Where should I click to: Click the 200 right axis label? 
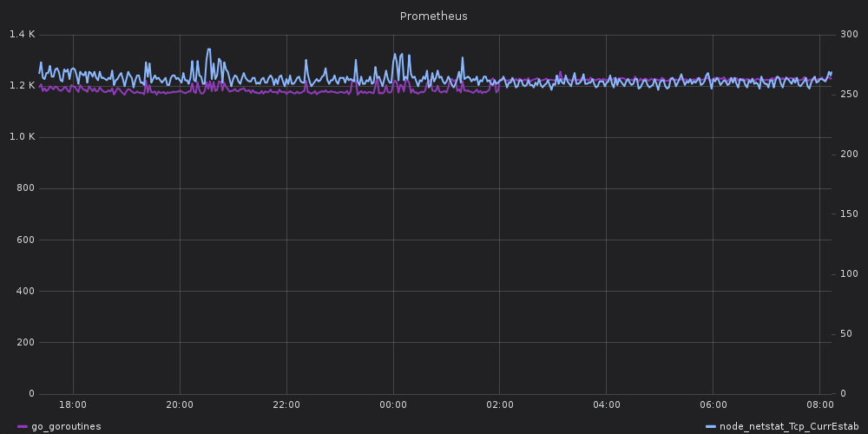click(849, 154)
